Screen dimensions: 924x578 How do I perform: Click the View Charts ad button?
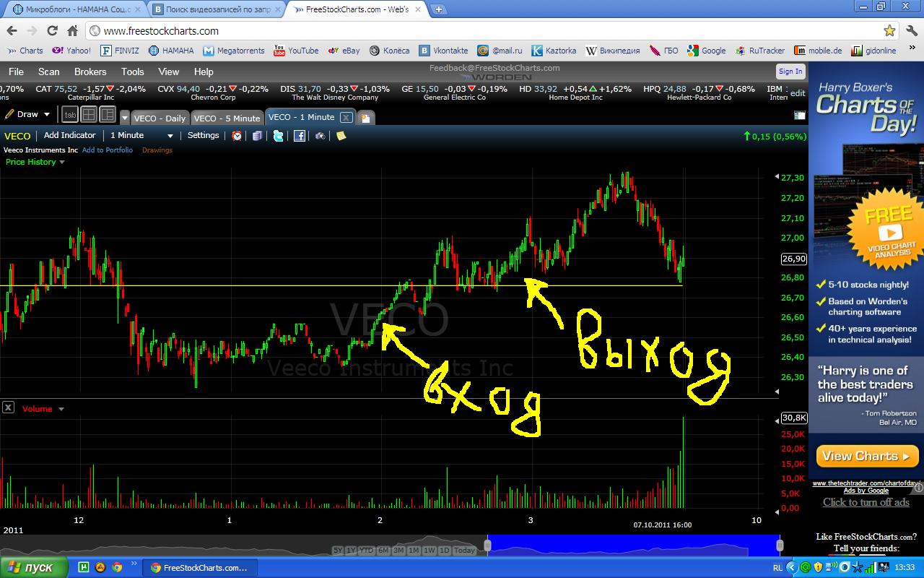click(867, 456)
